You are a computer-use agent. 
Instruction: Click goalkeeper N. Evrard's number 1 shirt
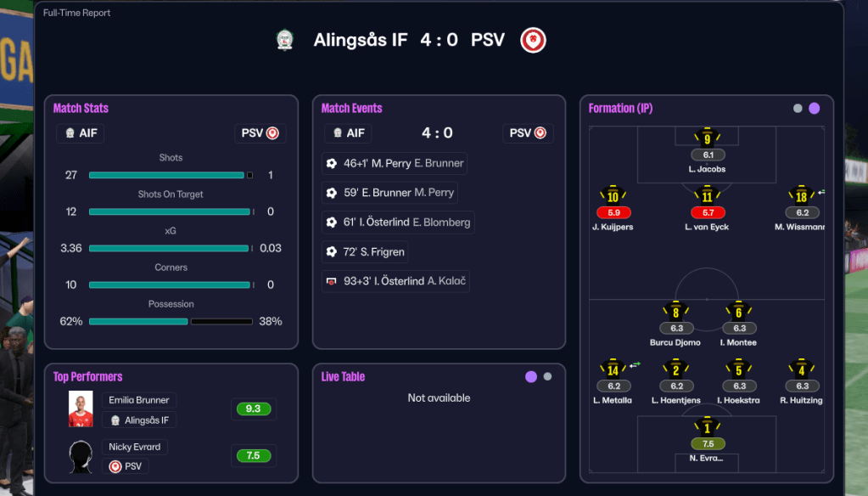[707, 427]
